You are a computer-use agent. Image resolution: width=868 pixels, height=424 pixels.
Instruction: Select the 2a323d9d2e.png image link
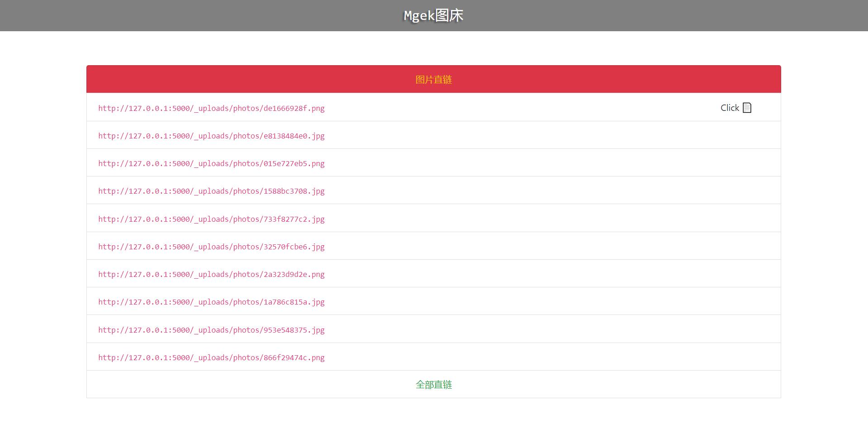coord(211,274)
